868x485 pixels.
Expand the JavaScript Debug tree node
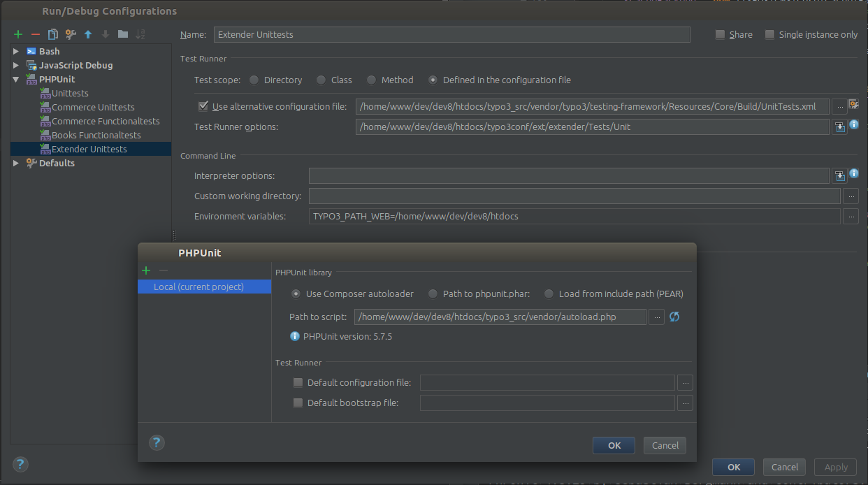(16, 65)
